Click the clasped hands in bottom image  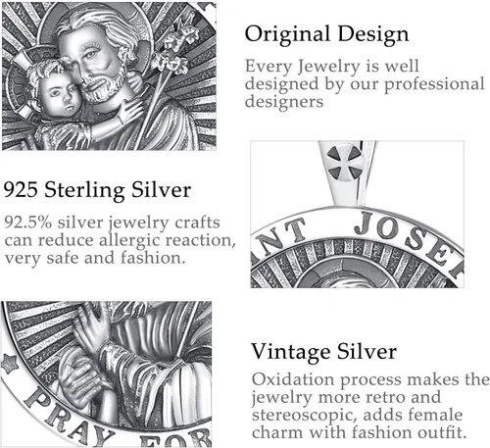77,382
